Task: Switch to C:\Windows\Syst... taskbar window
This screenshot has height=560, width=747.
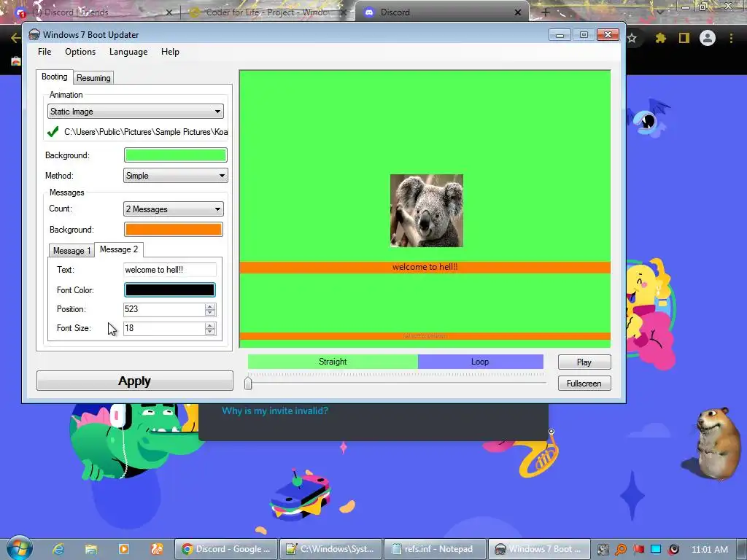Action: (x=330, y=549)
